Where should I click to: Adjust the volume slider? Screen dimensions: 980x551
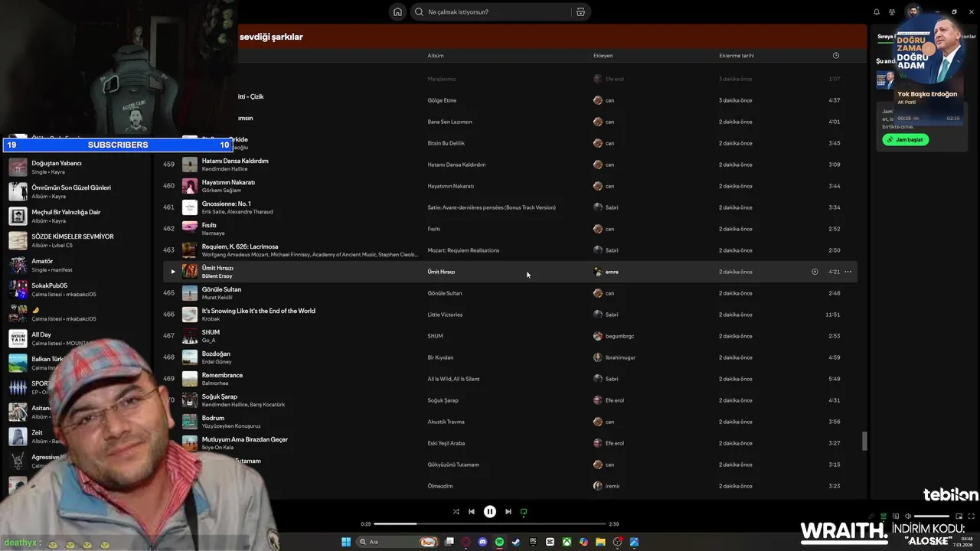[x=932, y=517]
